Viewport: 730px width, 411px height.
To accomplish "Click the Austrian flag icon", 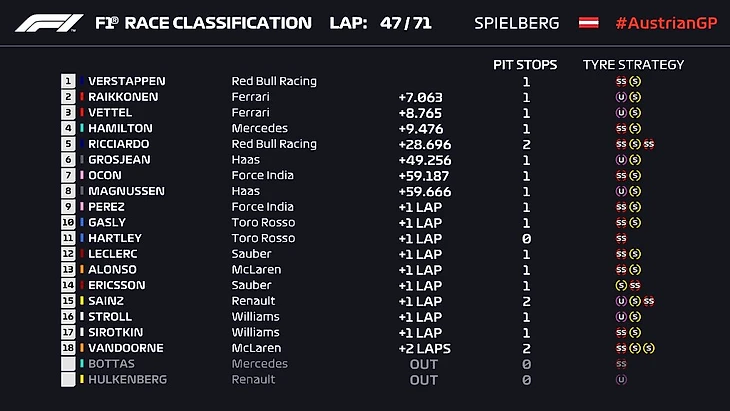I will [588, 22].
